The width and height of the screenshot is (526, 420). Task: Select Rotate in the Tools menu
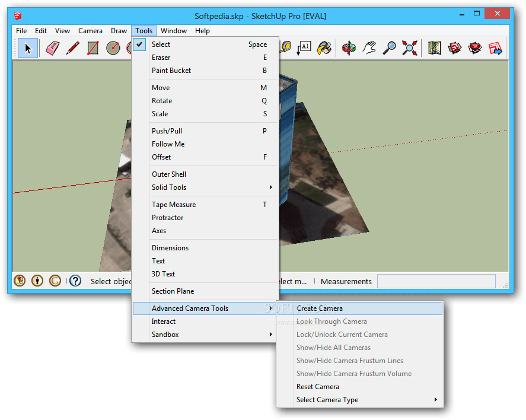(x=205, y=101)
